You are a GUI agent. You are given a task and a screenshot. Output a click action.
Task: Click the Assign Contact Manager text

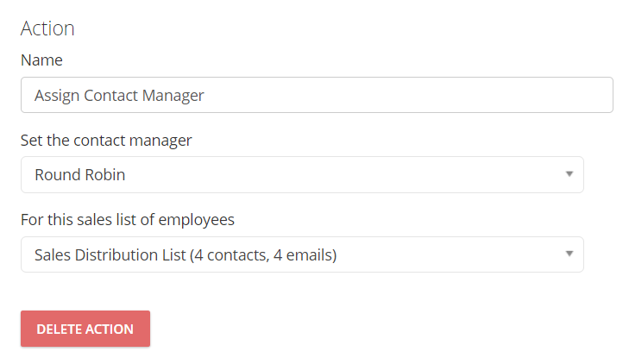[119, 96]
